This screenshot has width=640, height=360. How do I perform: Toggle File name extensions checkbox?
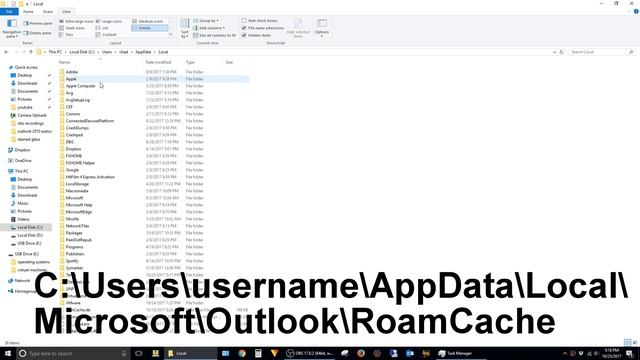[x=262, y=28]
